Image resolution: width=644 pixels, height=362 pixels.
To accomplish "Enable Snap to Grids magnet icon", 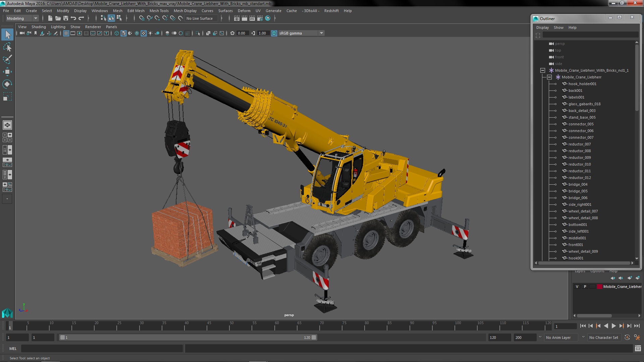I will [142, 18].
